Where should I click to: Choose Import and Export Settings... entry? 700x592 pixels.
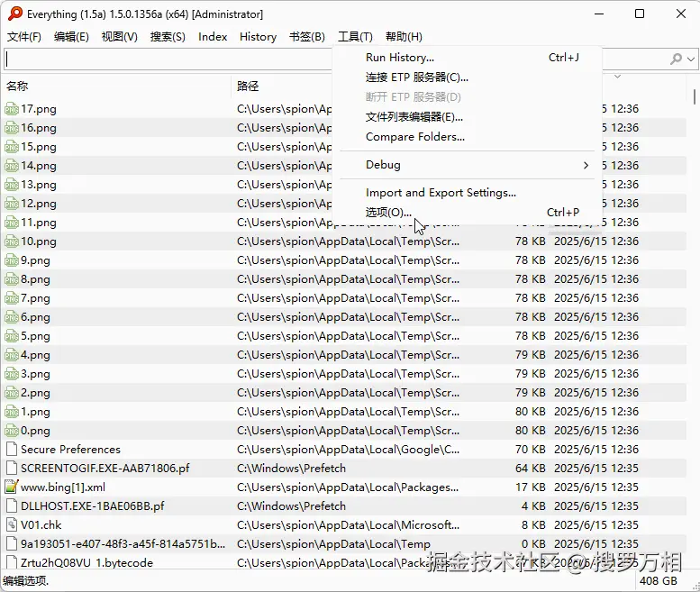(x=467, y=193)
